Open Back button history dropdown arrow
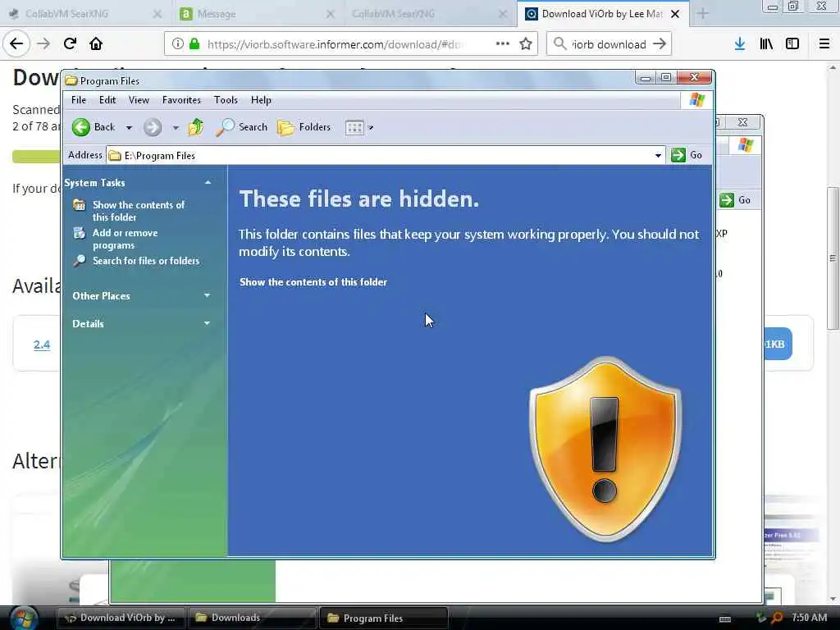 (x=129, y=127)
